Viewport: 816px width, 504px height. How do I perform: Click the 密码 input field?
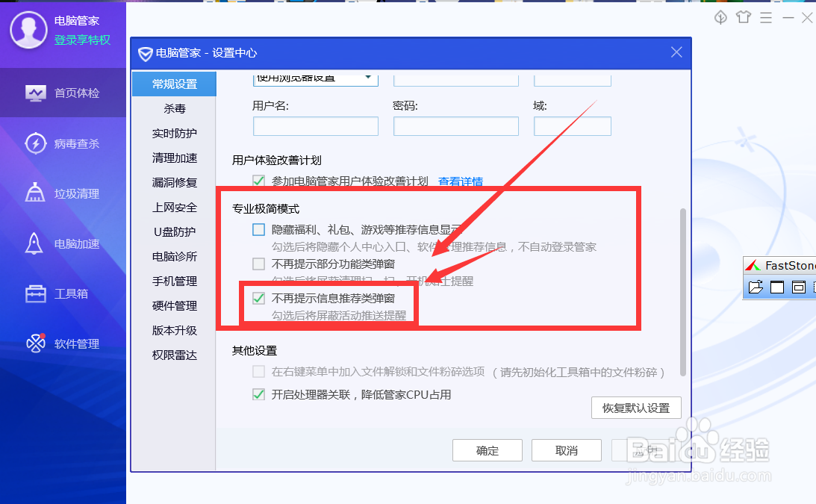tap(456, 126)
